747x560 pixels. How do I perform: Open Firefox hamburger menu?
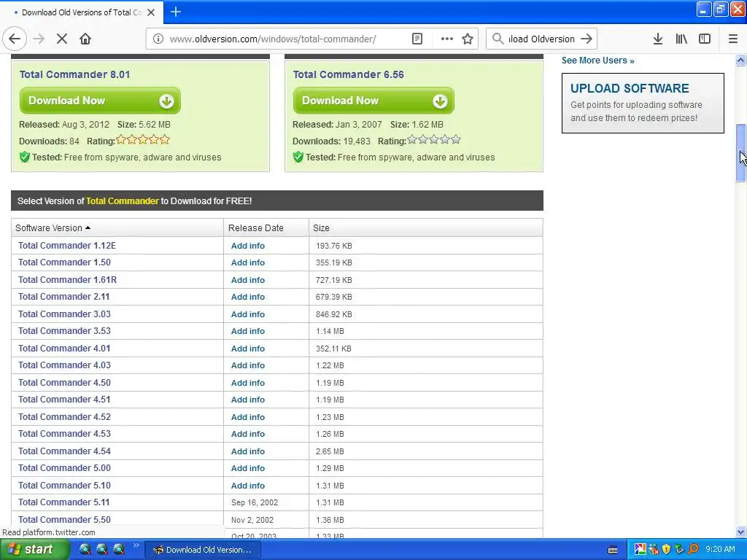coord(733,39)
